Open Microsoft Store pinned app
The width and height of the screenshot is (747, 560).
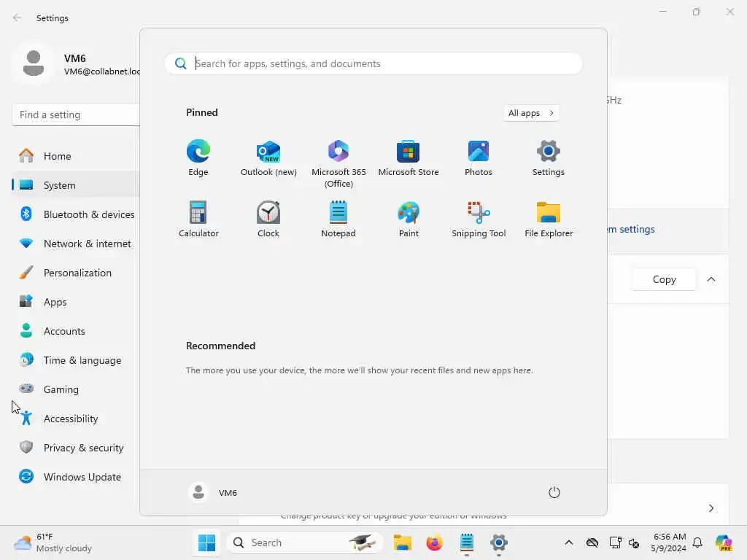(409, 158)
